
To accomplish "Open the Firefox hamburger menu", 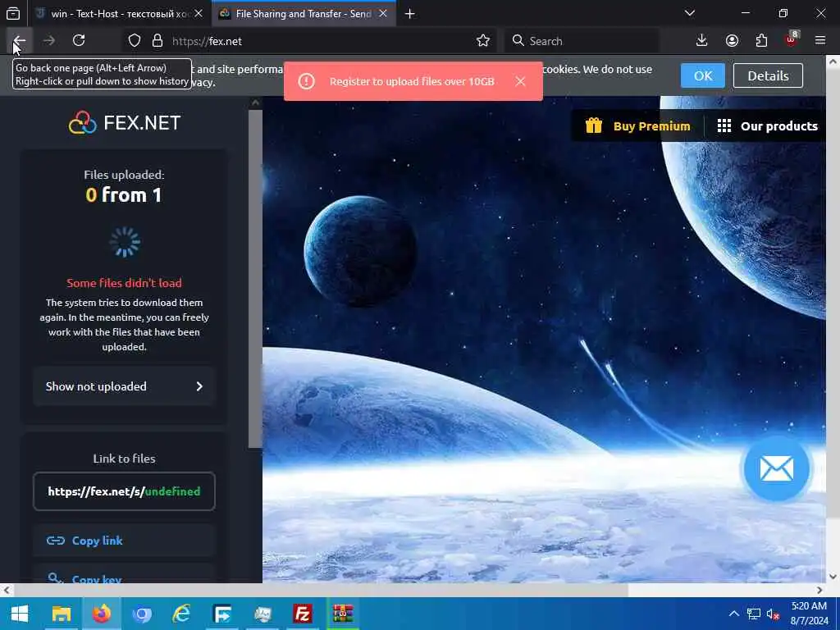I will click(x=820, y=41).
